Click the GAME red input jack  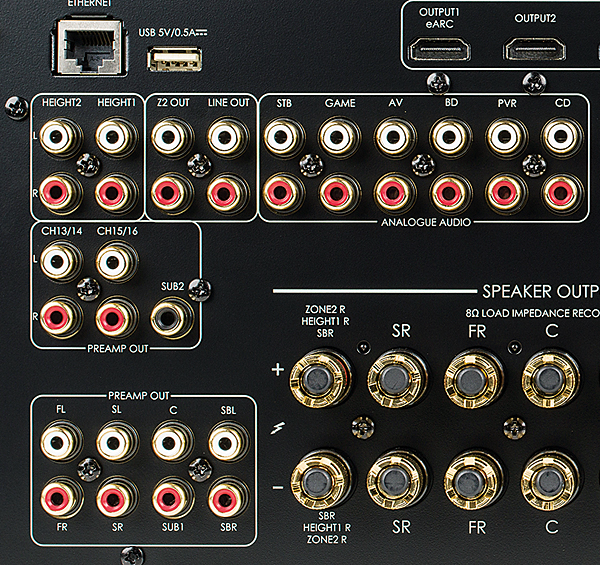pos(339,192)
